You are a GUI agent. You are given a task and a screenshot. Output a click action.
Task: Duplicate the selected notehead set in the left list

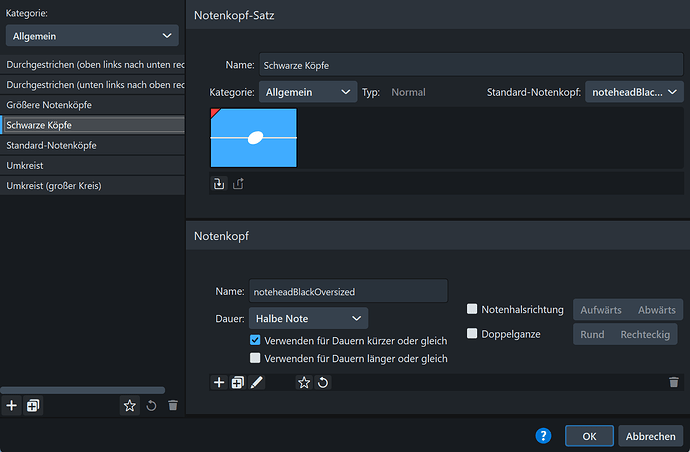(x=33, y=405)
